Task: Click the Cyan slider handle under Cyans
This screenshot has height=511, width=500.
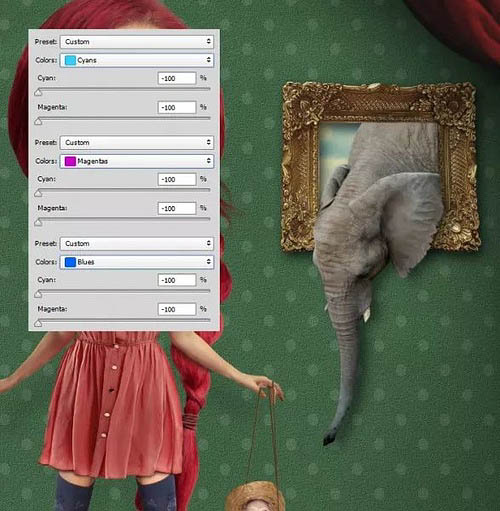Action: pos(38,92)
